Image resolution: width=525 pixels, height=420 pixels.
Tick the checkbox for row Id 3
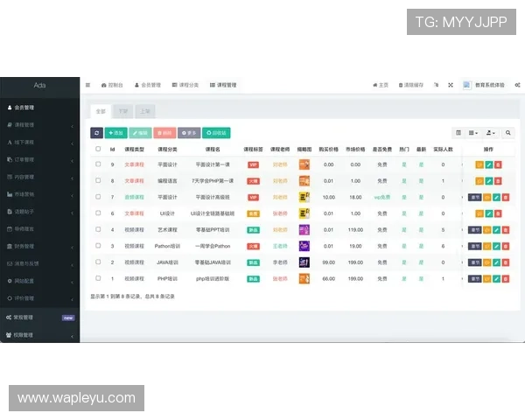[98, 246]
